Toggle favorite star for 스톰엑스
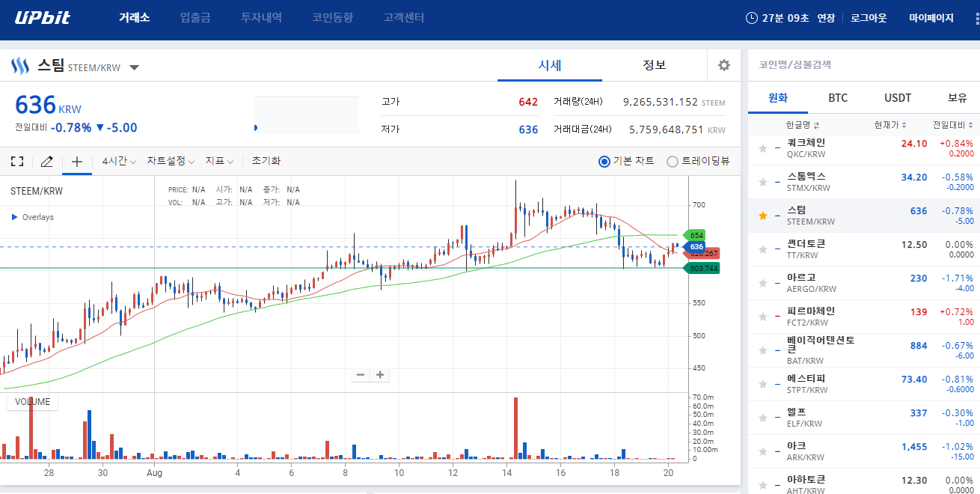The width and height of the screenshot is (980, 494). point(763,182)
